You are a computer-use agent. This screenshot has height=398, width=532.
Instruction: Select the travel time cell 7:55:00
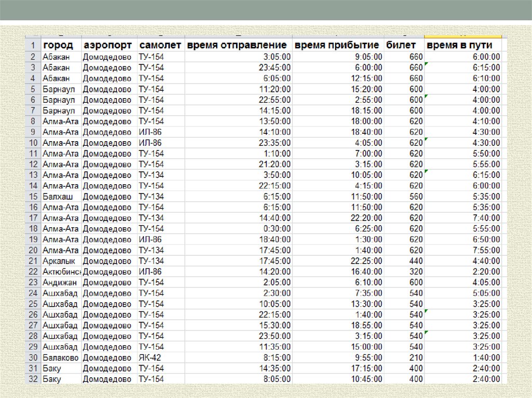pos(462,250)
